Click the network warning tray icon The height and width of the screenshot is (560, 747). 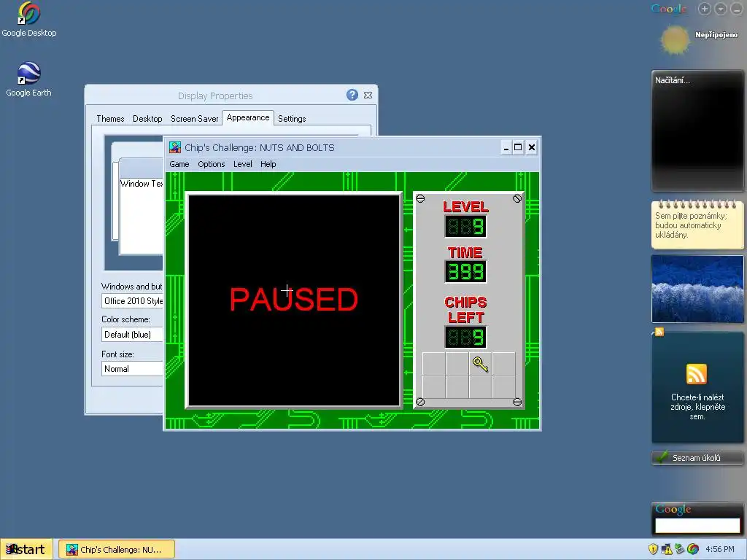tap(667, 549)
